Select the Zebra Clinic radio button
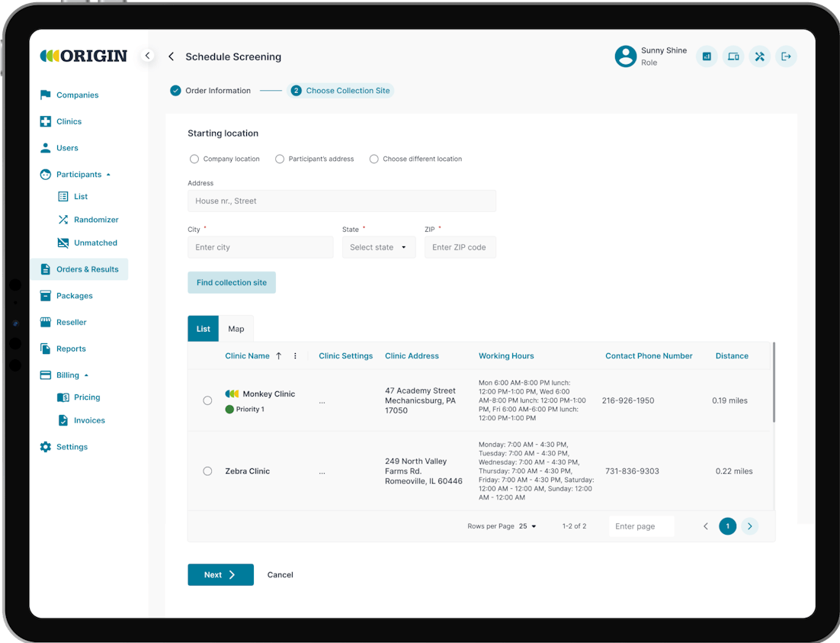Screen dimensions: 840x643 207,471
